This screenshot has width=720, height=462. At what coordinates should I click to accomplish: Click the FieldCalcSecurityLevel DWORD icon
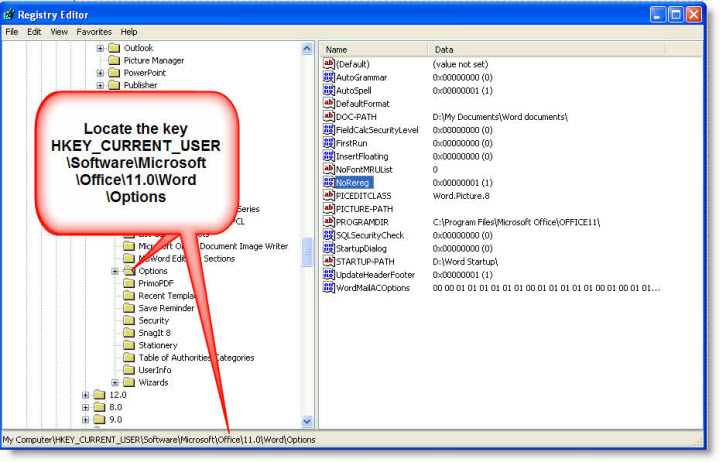[328, 130]
